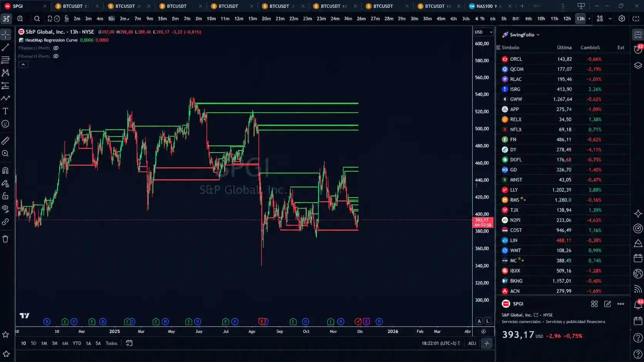The height and width of the screenshot is (362, 644).
Task: Open the object tree layers icon
Action: click(638, 65)
